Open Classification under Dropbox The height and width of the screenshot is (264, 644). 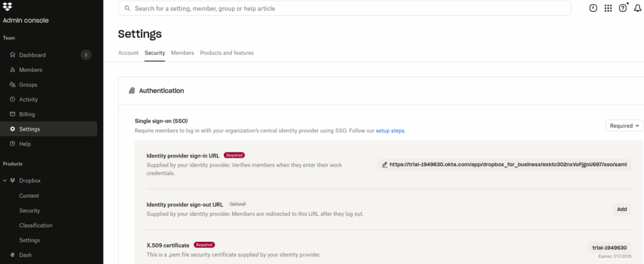pyautogui.click(x=36, y=226)
